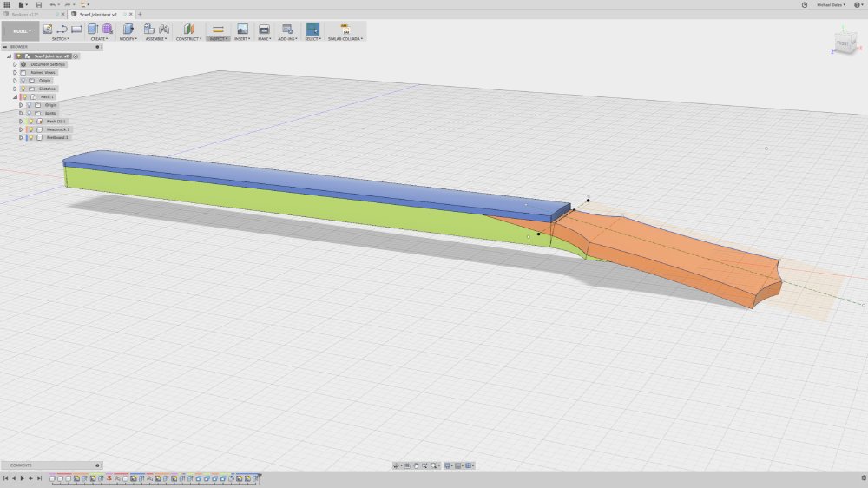Add a new document tab with plus

click(140, 15)
